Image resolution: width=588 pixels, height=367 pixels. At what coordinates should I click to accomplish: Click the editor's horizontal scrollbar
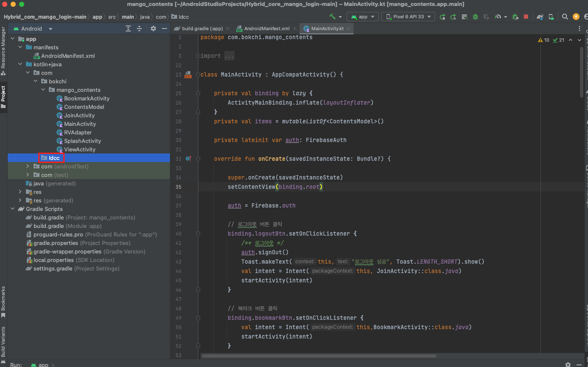click(x=319, y=356)
